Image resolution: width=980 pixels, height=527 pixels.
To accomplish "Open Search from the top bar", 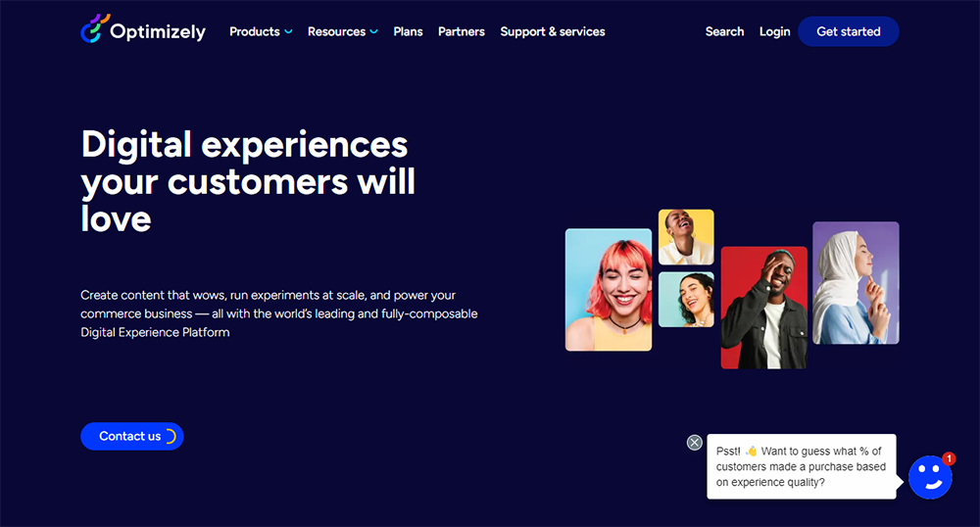I will pos(724,31).
